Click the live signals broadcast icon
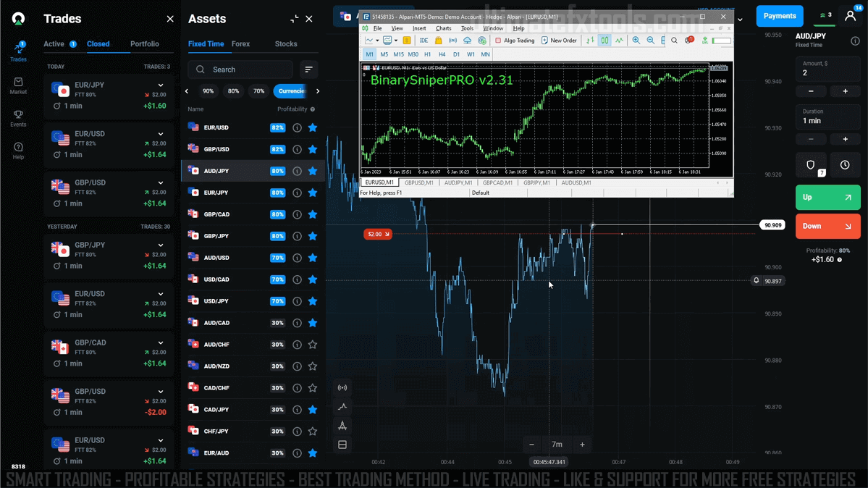The width and height of the screenshot is (868, 488). click(342, 387)
